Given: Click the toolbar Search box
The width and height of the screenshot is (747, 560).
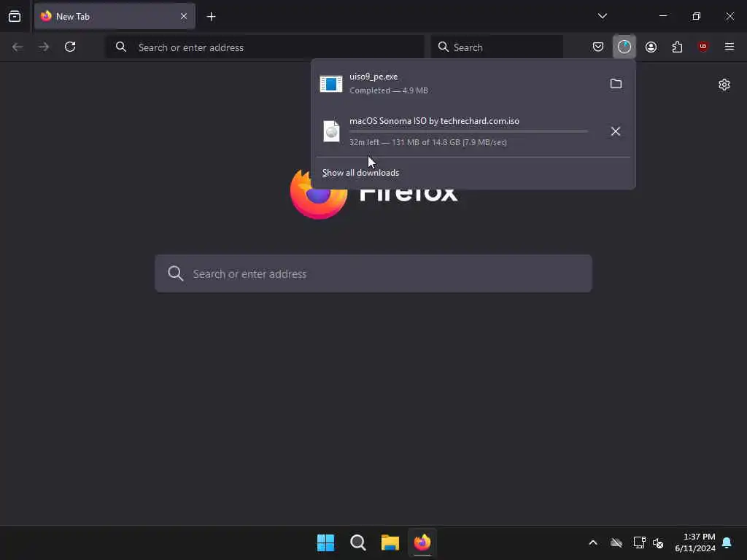Looking at the screenshot, I should [x=497, y=47].
